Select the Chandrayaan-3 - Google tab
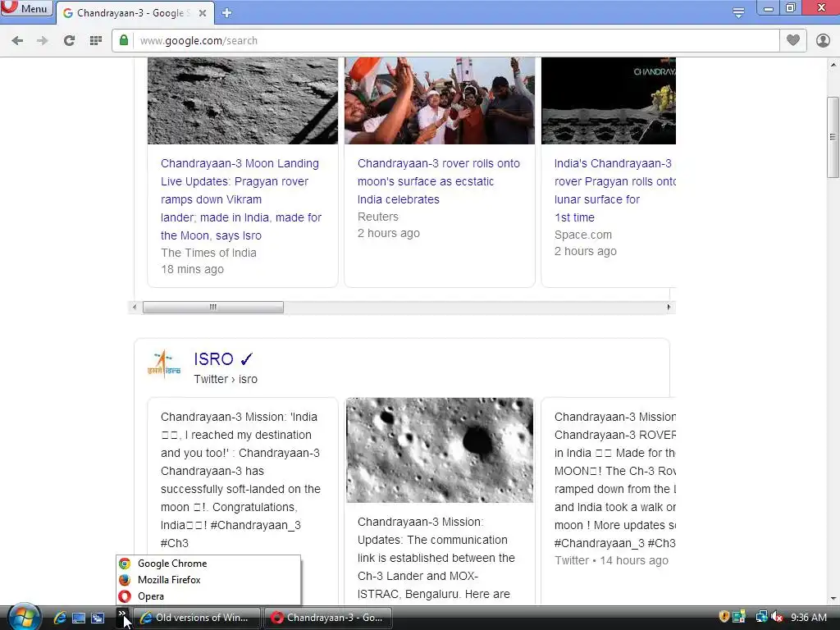Screen dimensions: 840x630 [135, 13]
